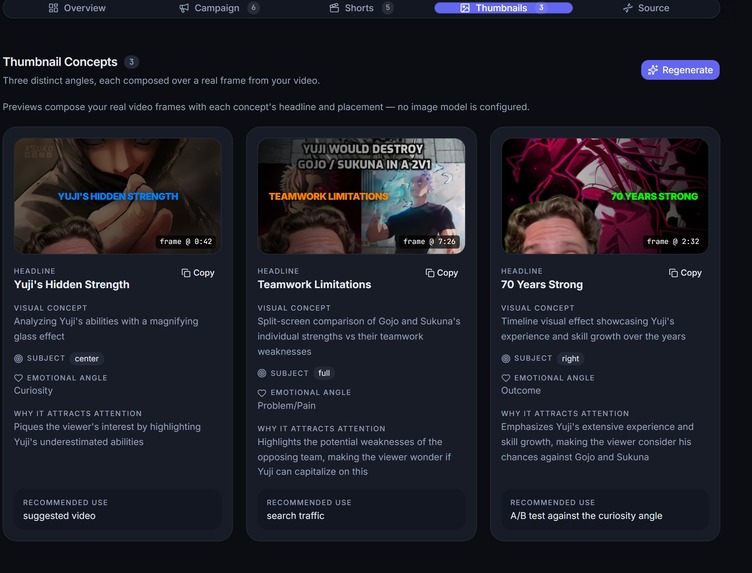
Task: Select the Thumbnails tab
Action: click(503, 8)
